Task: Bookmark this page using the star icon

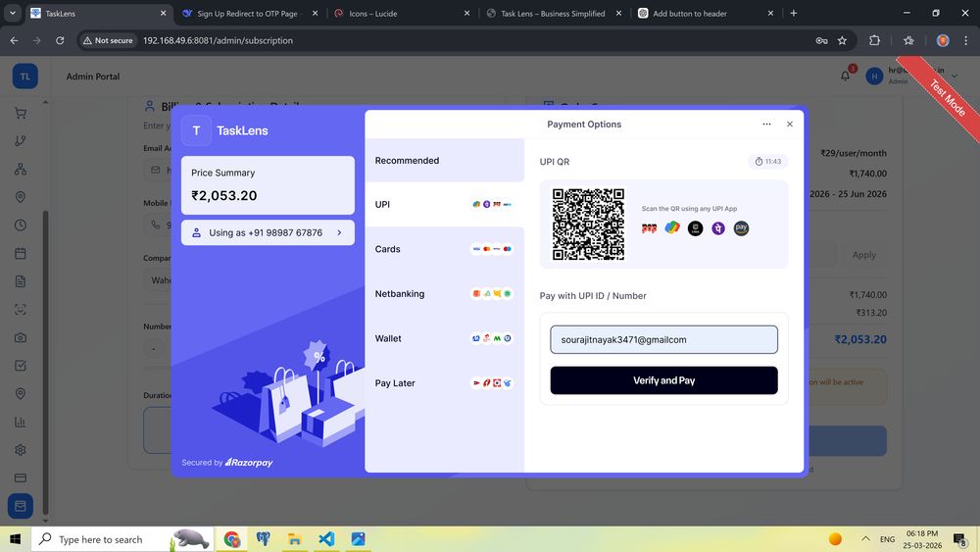Action: 842,40
